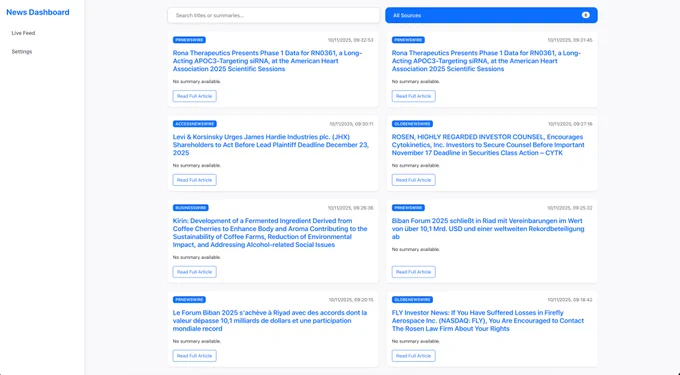Click 'No summary available.' on FLY Investor card
Image resolution: width=680 pixels, height=375 pixels.
coord(416,341)
